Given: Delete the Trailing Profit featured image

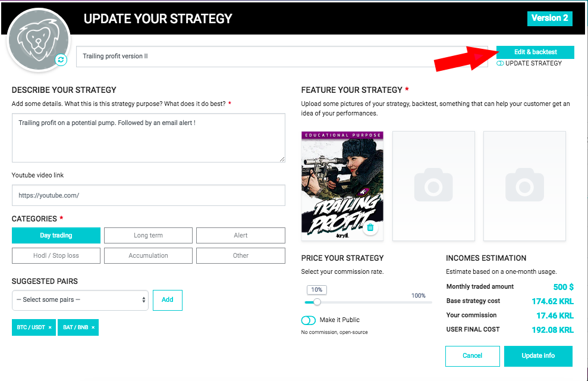Looking at the screenshot, I should pyautogui.click(x=370, y=227).
